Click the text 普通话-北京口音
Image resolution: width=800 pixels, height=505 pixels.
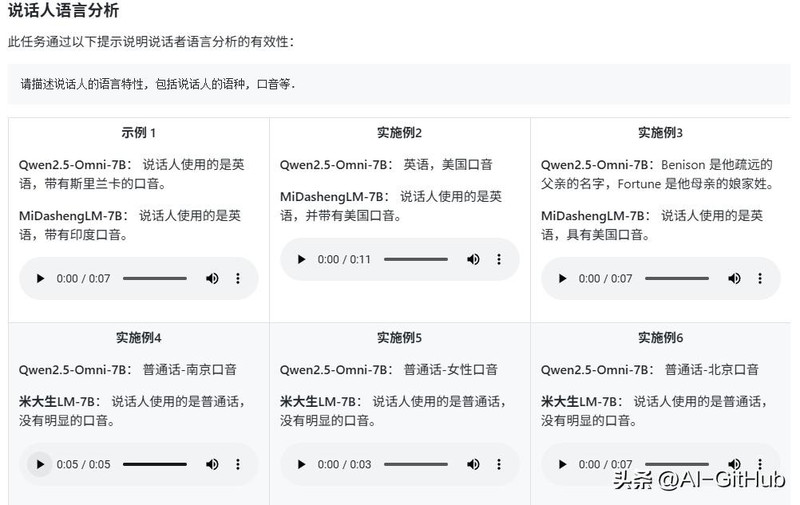coord(712,370)
